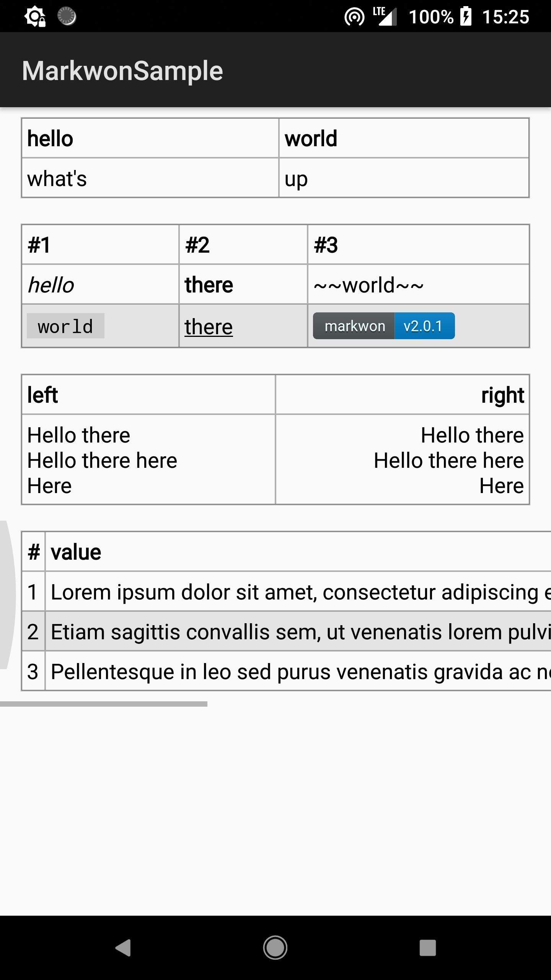Screen dimensions: 551x980
Task: Tap the italic 'hello' table cell
Action: 100,284
